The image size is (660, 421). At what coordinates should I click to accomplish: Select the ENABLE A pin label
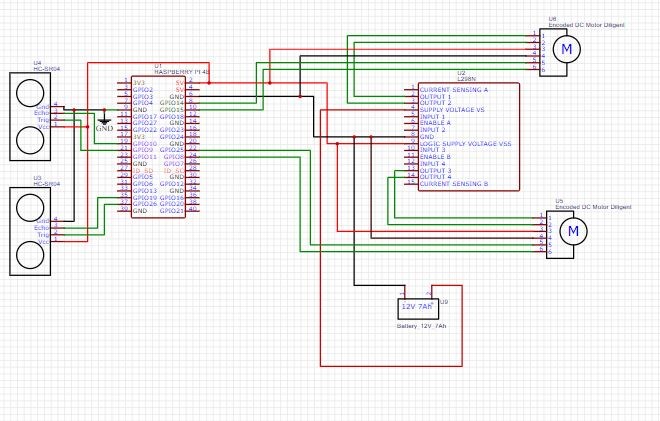pyautogui.click(x=435, y=123)
